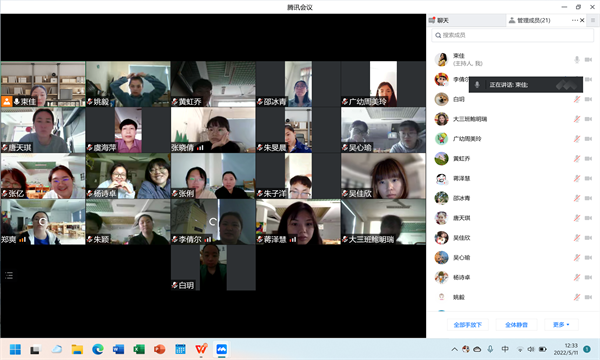The image size is (600, 360).
Task: Select the 管理成员(21) tab
Action: (x=530, y=20)
